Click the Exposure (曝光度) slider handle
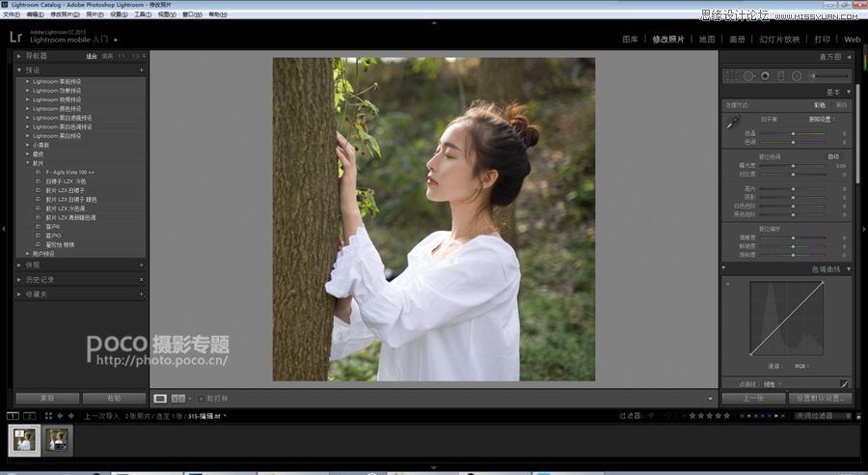This screenshot has height=475, width=868. 793,166
